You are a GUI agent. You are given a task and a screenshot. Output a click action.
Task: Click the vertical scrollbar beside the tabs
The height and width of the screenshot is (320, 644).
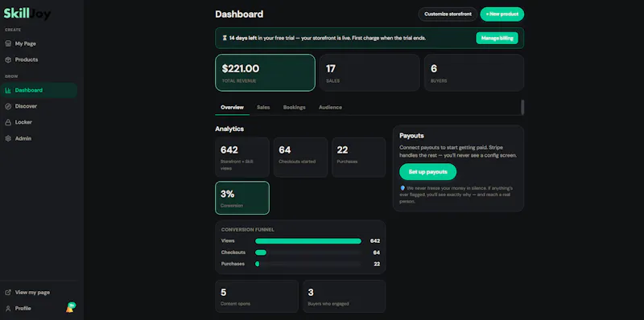point(522,108)
